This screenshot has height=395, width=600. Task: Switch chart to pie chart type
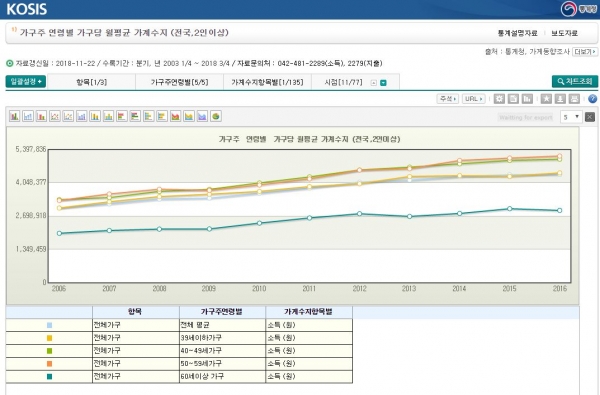pos(215,116)
